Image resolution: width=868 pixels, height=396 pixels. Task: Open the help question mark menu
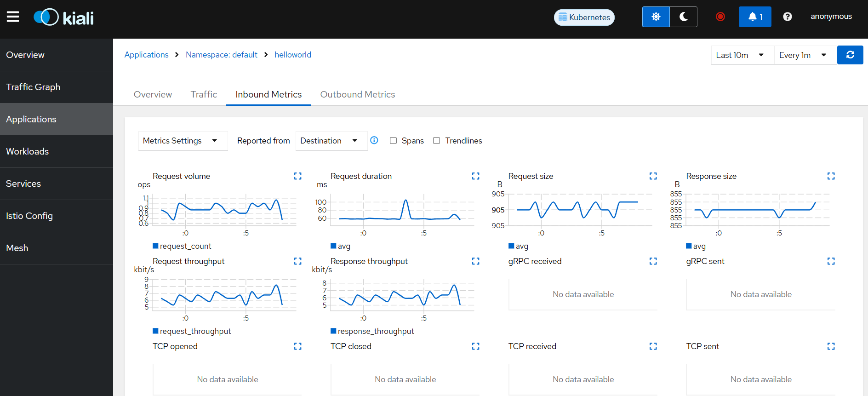[x=788, y=17]
